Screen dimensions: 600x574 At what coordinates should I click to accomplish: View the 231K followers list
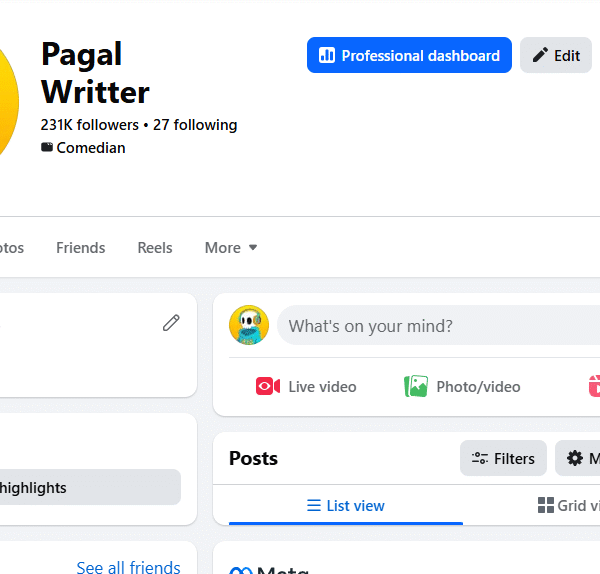pyautogui.click(x=89, y=125)
